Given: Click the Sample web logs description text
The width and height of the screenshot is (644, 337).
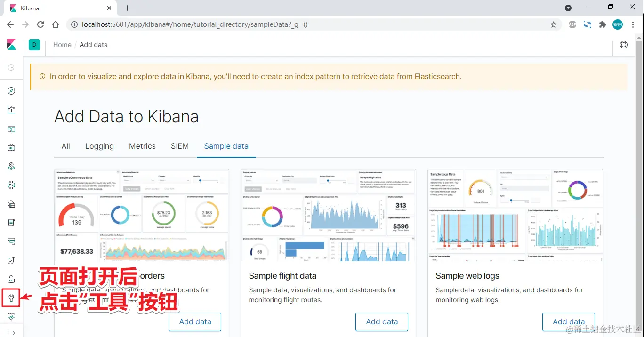Looking at the screenshot, I should click(x=509, y=295).
